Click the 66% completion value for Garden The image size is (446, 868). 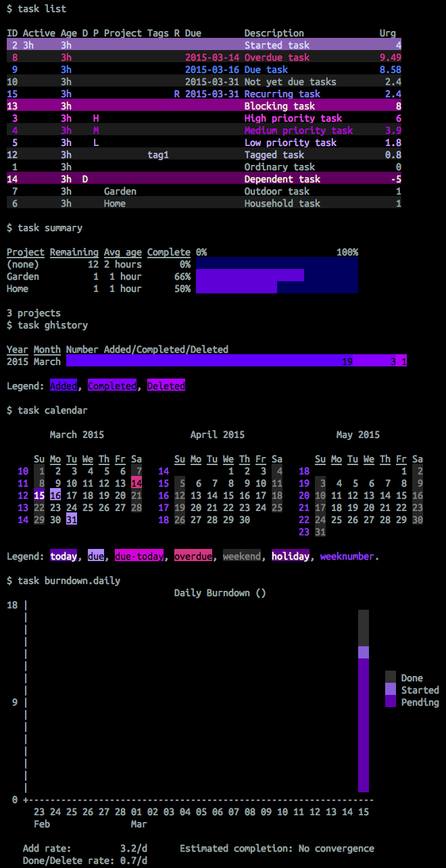[182, 276]
